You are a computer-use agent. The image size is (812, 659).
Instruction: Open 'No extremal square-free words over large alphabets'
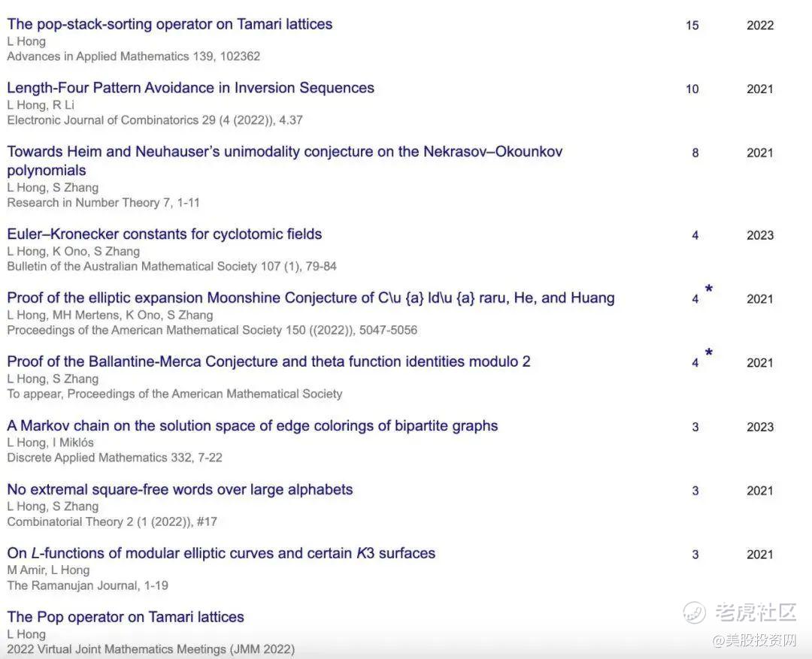[x=180, y=489]
